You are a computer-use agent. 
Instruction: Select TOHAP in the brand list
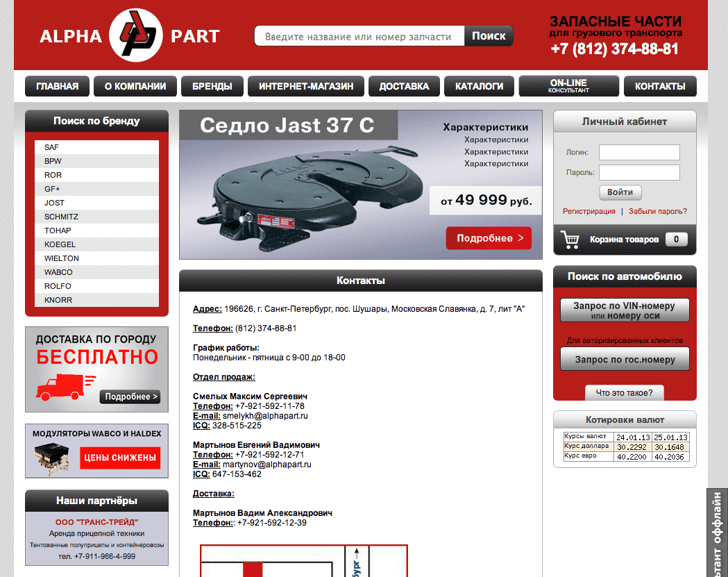(x=96, y=231)
